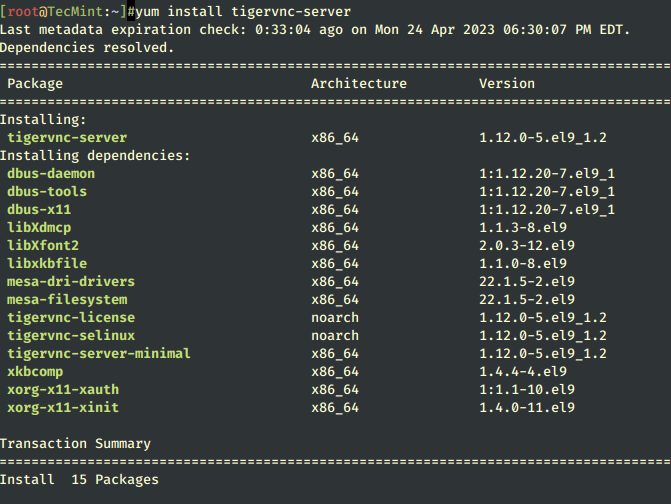Click the 'Last metadata expiration check' line
The height and width of the screenshot is (504, 671).
tap(315, 30)
